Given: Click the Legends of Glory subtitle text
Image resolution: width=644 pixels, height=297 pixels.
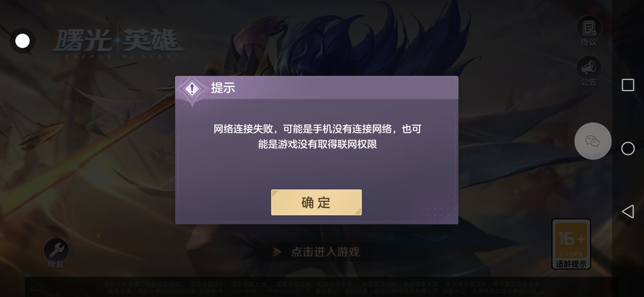Looking at the screenshot, I should (118, 56).
